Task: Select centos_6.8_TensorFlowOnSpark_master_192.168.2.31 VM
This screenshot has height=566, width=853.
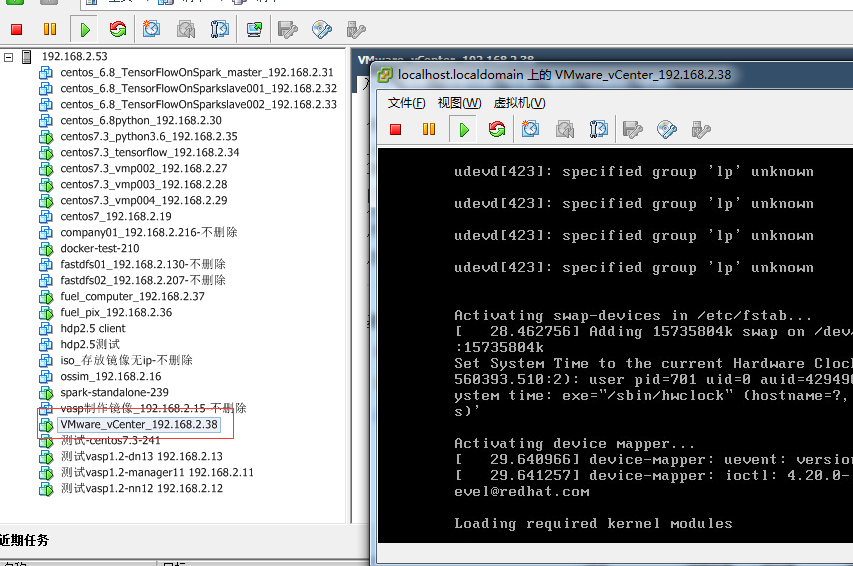Action: click(196, 72)
